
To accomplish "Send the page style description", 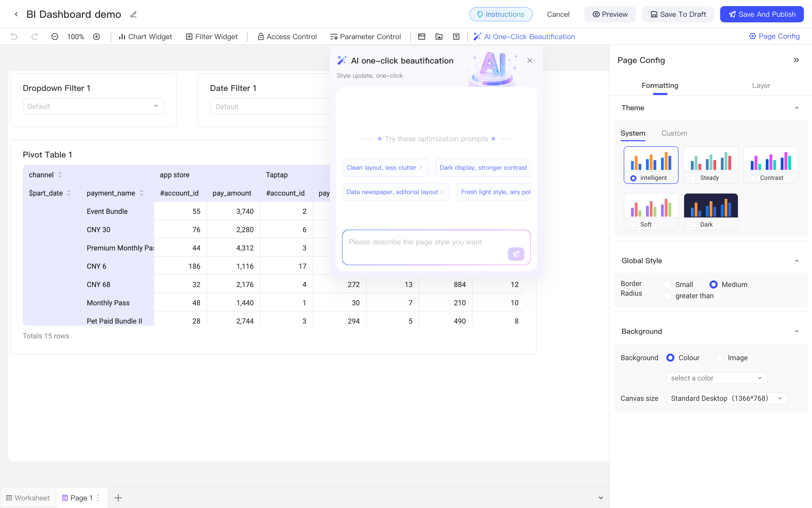I will coord(516,254).
